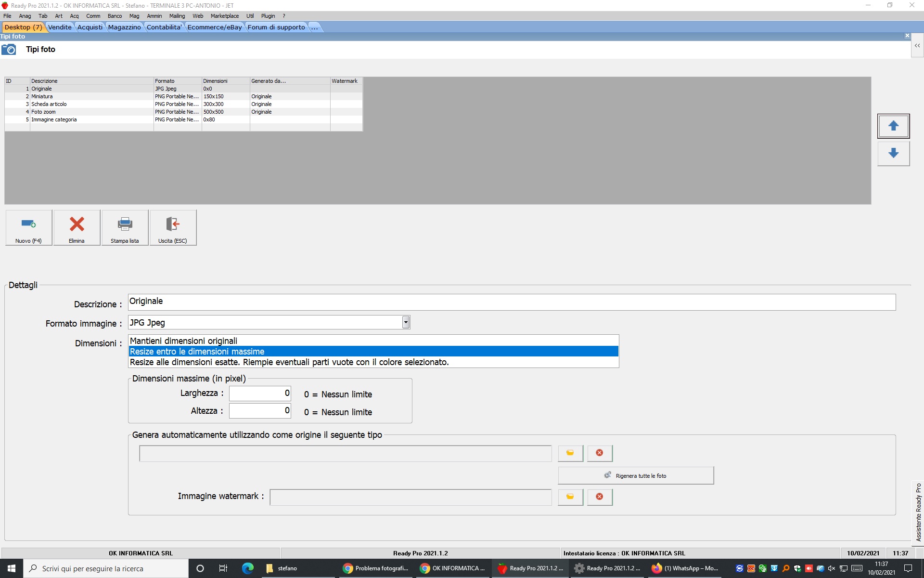
Task: Collapse the side panel with the chevron arrows
Action: click(917, 46)
